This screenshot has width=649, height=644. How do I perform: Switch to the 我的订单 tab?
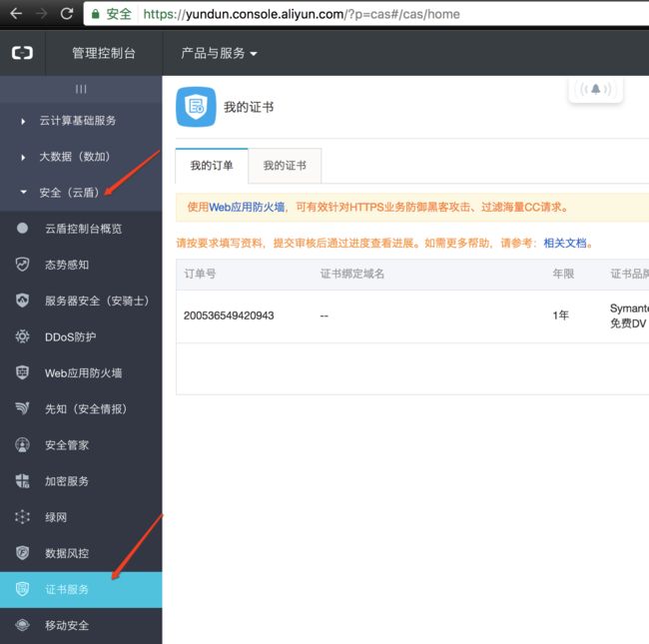[x=212, y=166]
